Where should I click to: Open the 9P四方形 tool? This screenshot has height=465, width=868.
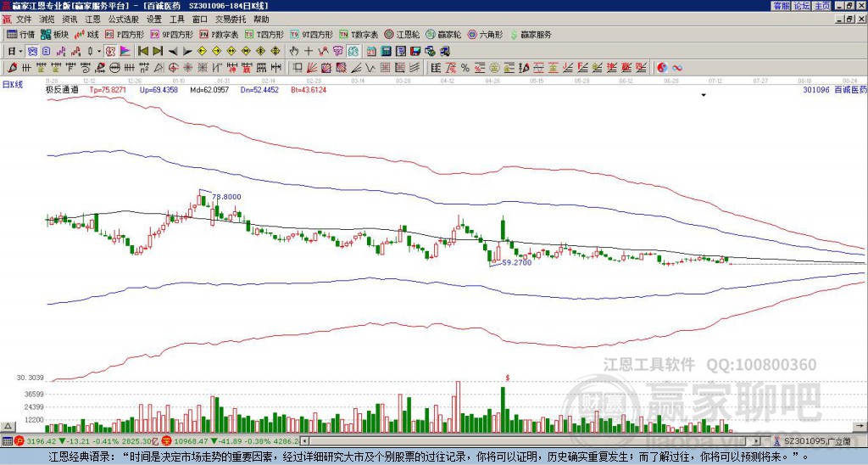pos(171,34)
